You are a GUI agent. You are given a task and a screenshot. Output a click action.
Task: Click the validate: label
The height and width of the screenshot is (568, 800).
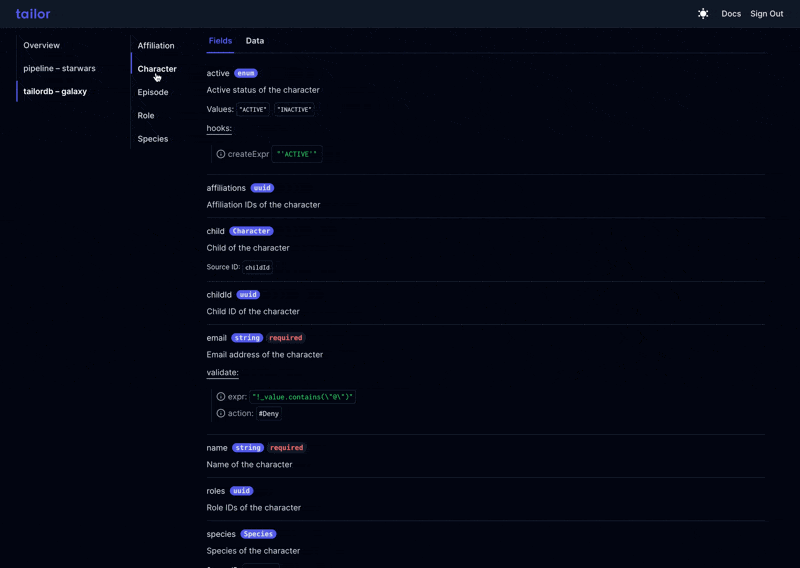coord(222,373)
